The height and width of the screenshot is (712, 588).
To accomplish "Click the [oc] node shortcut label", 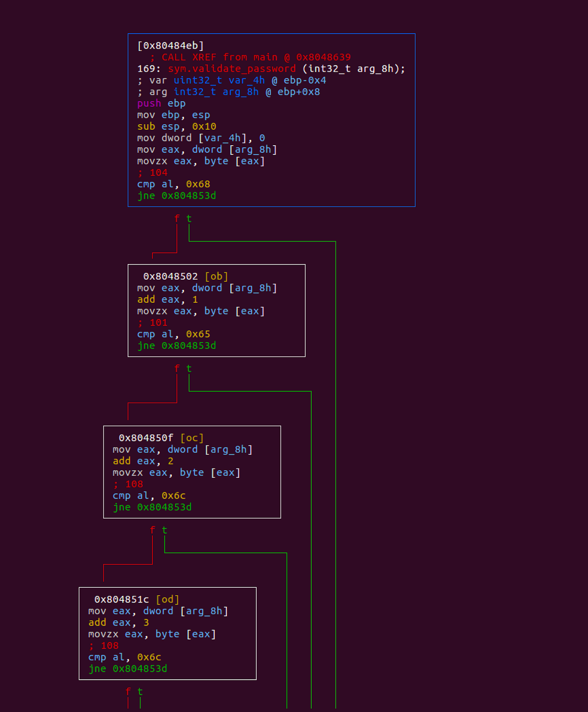I will point(192,438).
